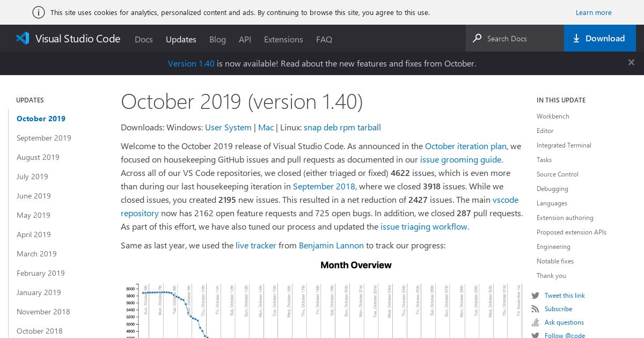The width and height of the screenshot is (644, 338).
Task: Click the Month Overview chart image
Action: point(322,298)
